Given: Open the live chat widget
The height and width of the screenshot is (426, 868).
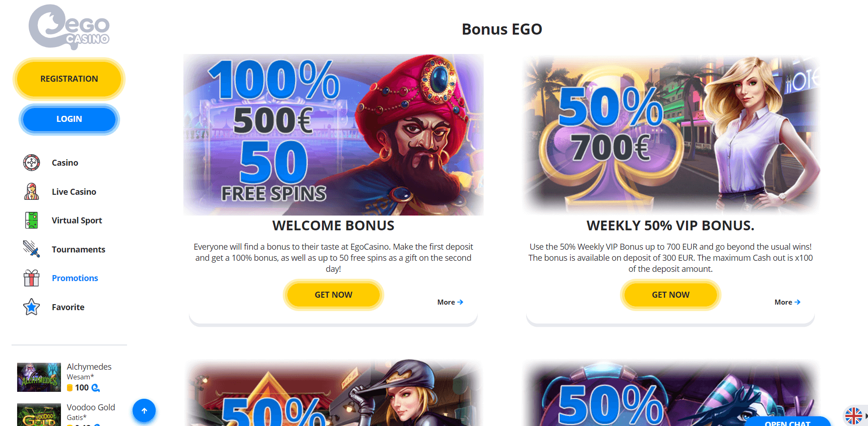Looking at the screenshot, I should pos(787,422).
